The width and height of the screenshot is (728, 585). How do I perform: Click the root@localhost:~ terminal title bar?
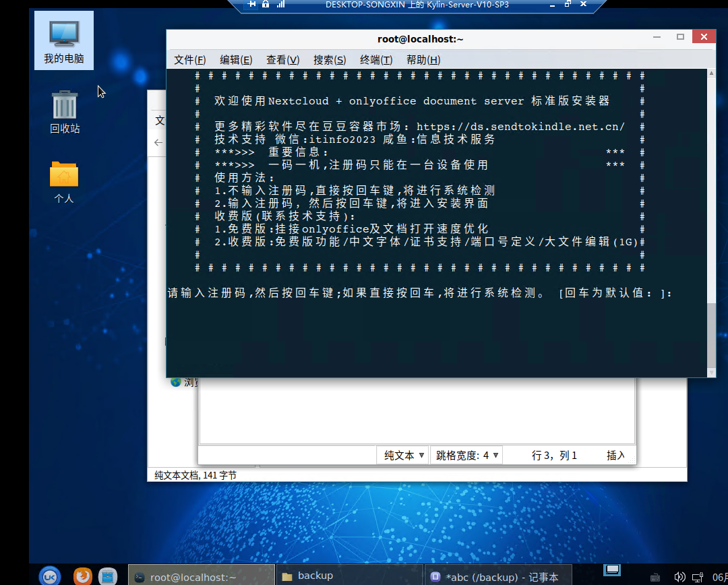[420, 39]
